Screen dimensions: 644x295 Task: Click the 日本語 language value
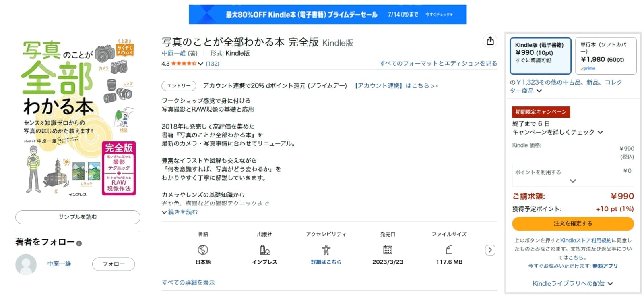pos(203,262)
